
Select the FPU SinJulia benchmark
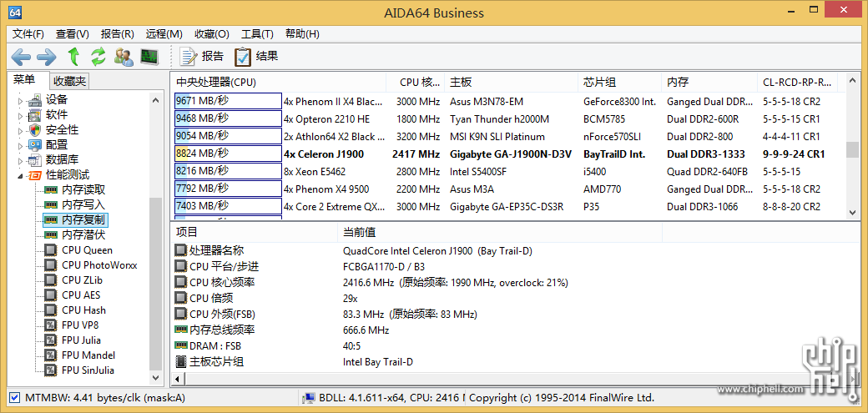[88, 370]
